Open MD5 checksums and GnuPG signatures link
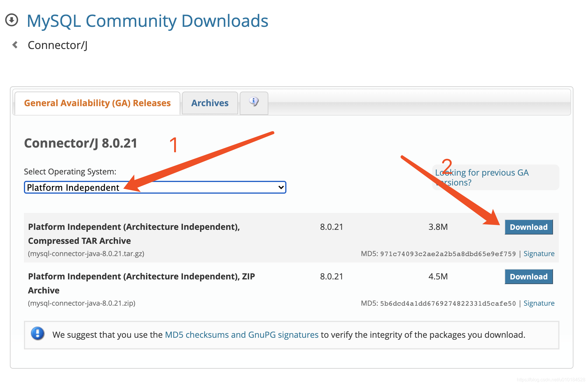This screenshot has height=385, width=588. tap(242, 335)
